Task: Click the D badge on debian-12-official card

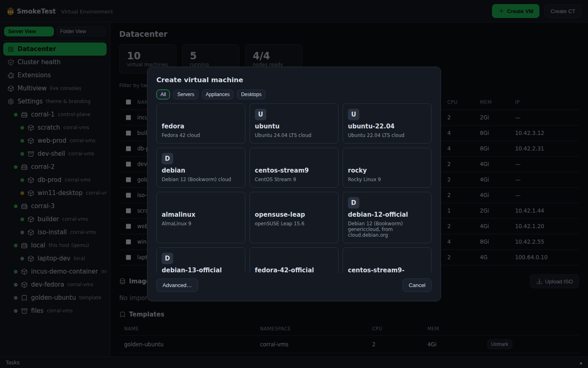Action: click(x=354, y=203)
